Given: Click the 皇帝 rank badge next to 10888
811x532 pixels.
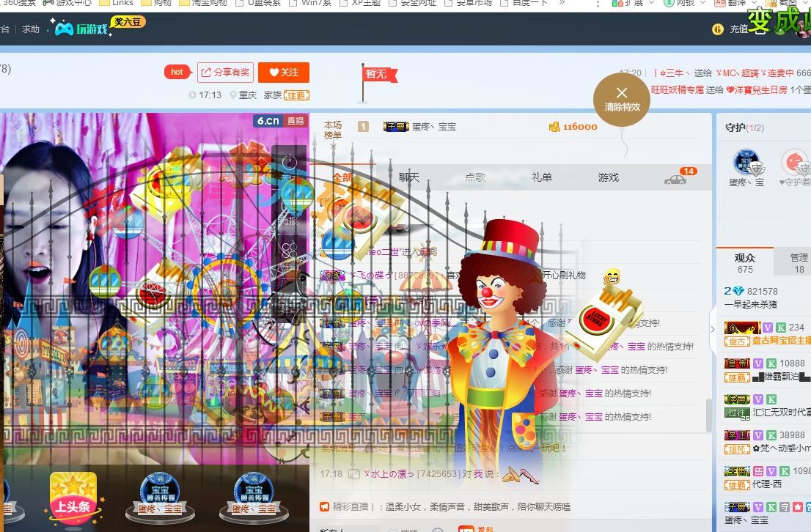Looking at the screenshot, I should pos(737,363).
